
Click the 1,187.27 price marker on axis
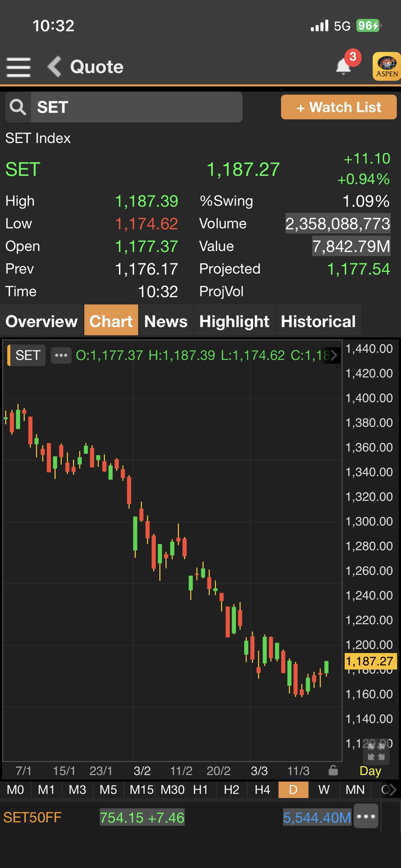(x=370, y=661)
